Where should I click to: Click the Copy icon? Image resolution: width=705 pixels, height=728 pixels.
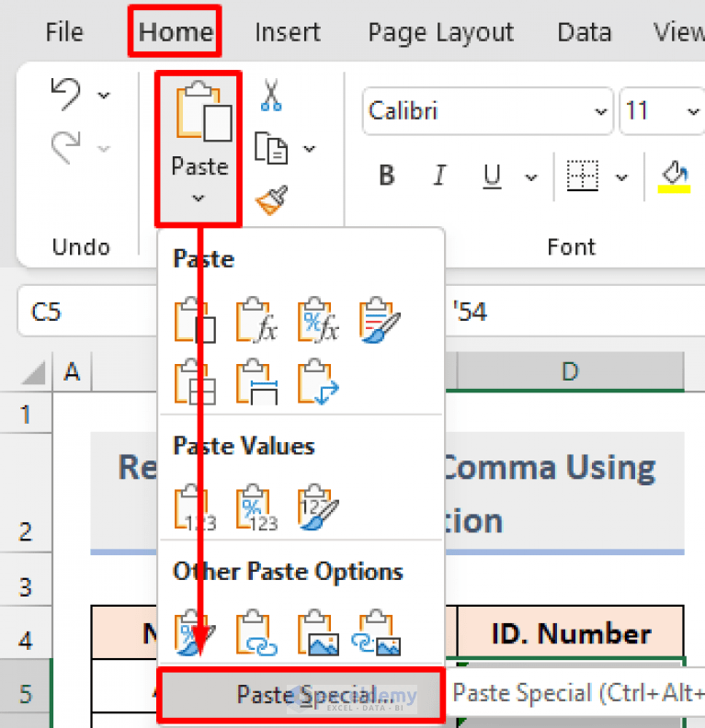pos(271,148)
